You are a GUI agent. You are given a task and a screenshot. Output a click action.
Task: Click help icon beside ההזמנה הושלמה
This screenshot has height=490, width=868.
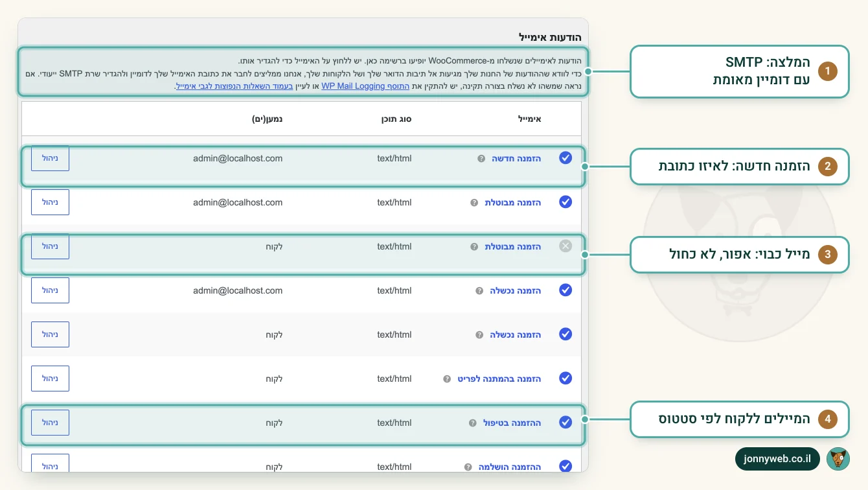pos(468,467)
